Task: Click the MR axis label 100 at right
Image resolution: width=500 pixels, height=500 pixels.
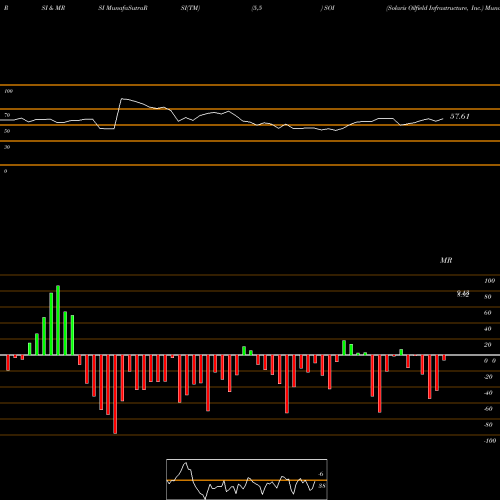Action: coord(489,281)
